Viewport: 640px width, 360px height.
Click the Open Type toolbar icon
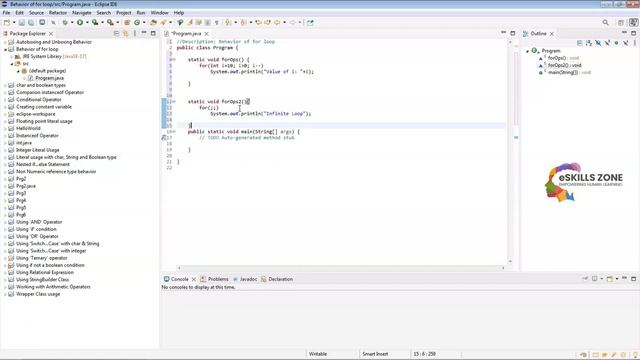point(153,23)
